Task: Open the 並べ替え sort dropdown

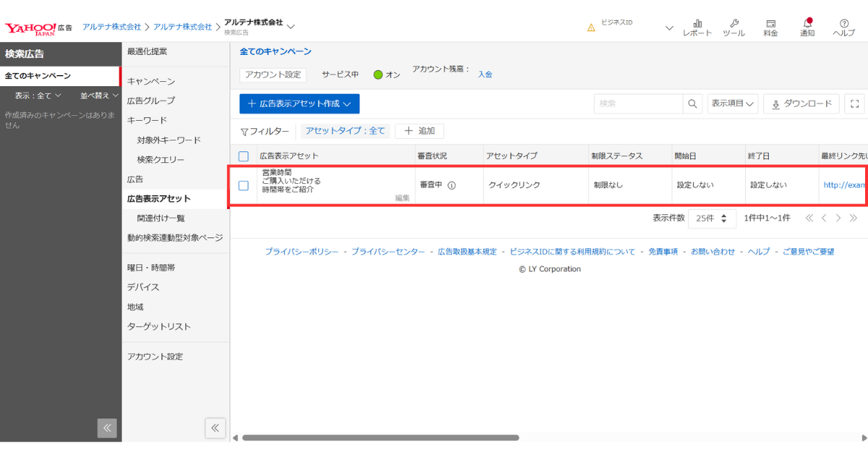Action: [99, 96]
